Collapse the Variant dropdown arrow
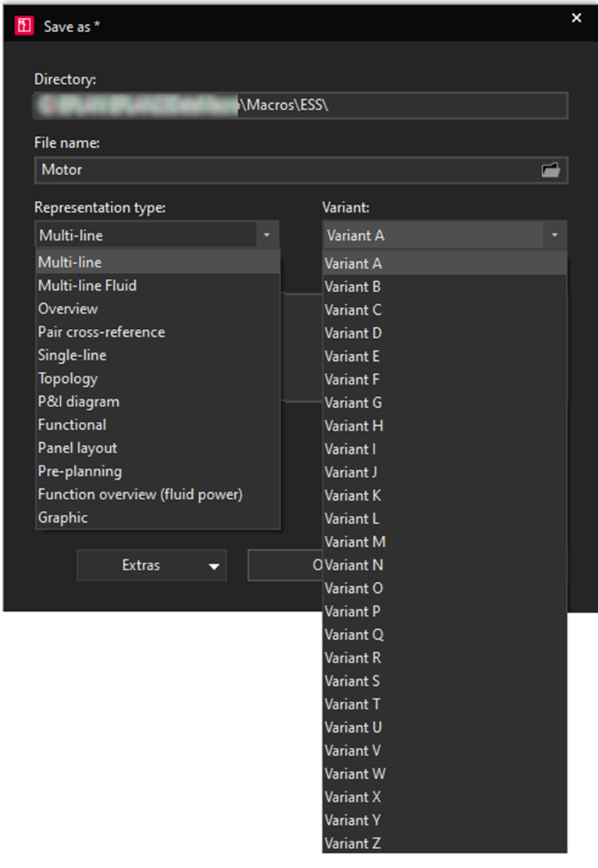This screenshot has width=598, height=868. point(554,235)
